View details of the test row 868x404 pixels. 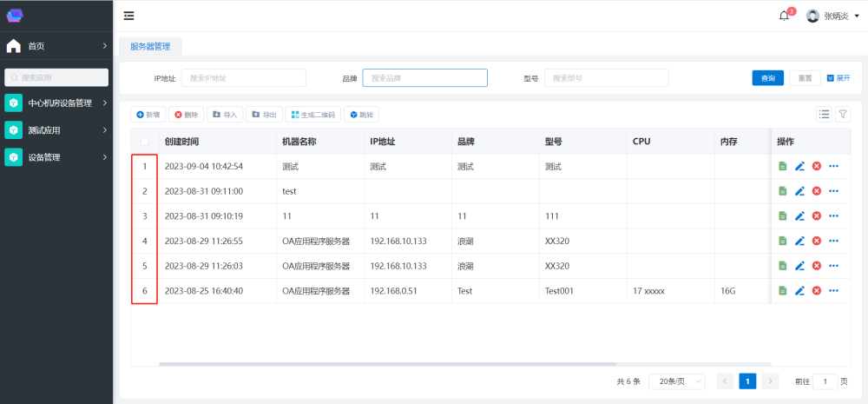click(x=782, y=191)
